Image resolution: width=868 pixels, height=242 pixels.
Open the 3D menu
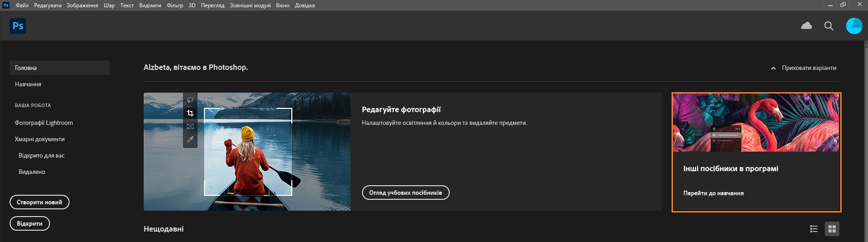tap(192, 5)
